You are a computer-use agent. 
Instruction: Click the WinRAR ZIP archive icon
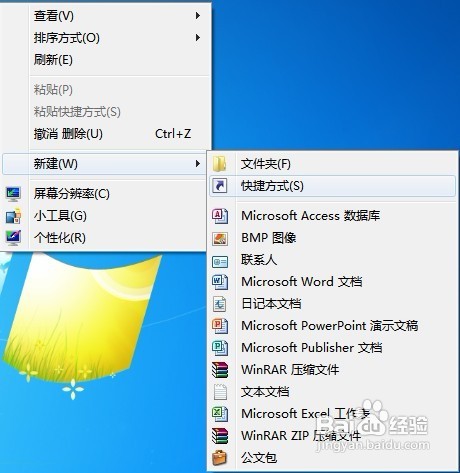pyautogui.click(x=220, y=436)
